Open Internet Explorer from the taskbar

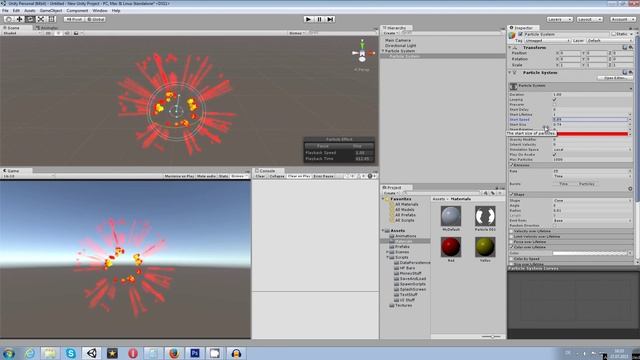pos(29,353)
